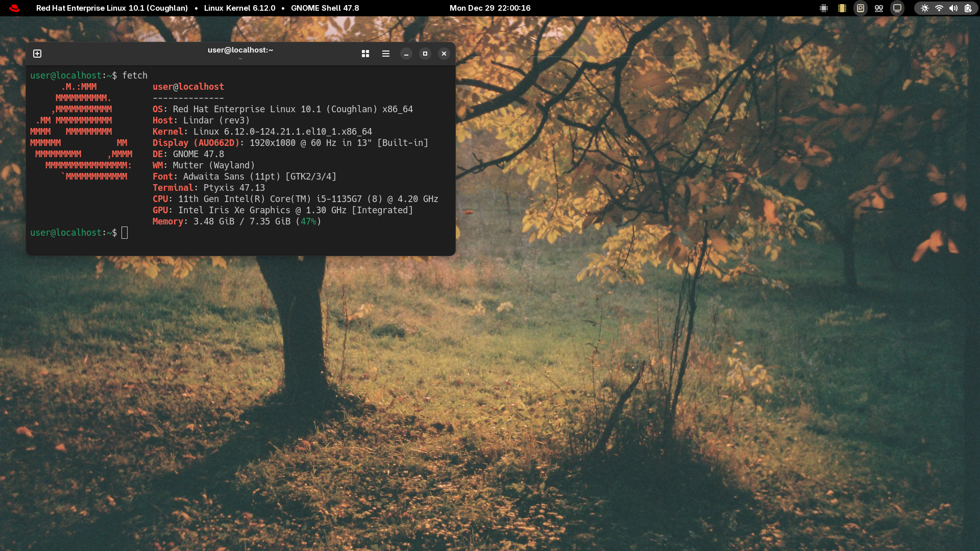Open a new terminal tab with plus icon
The height and width of the screenshot is (551, 980).
tap(37, 54)
